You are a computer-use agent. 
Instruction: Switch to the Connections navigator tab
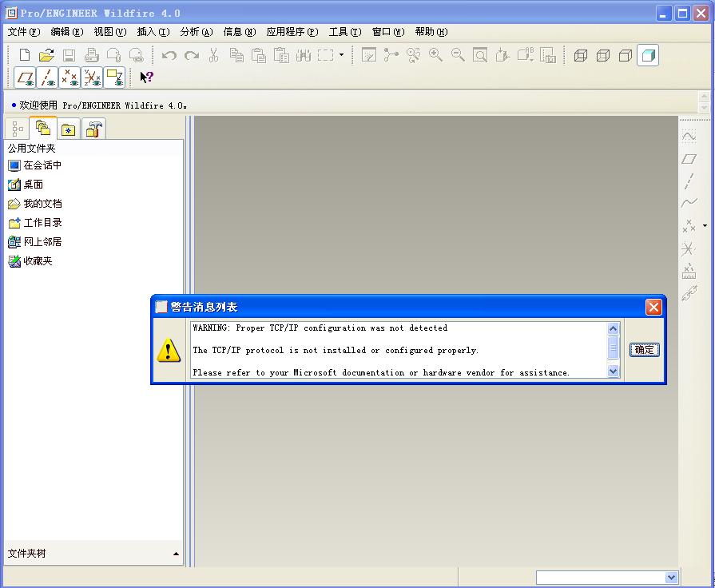tap(93, 129)
